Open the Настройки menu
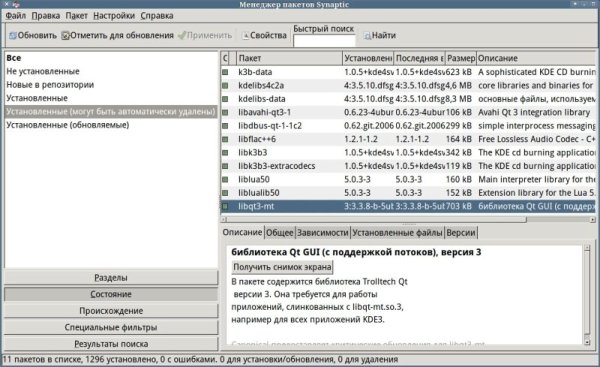 114,16
